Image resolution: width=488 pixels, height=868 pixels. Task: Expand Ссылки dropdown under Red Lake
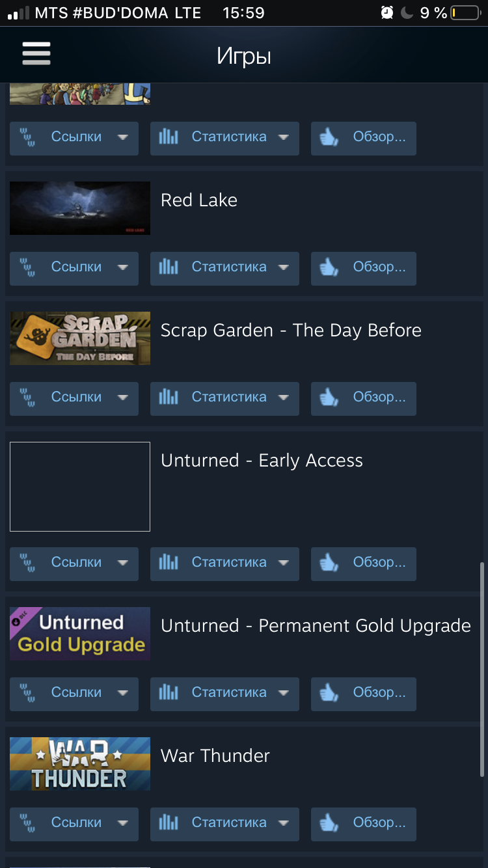click(74, 267)
